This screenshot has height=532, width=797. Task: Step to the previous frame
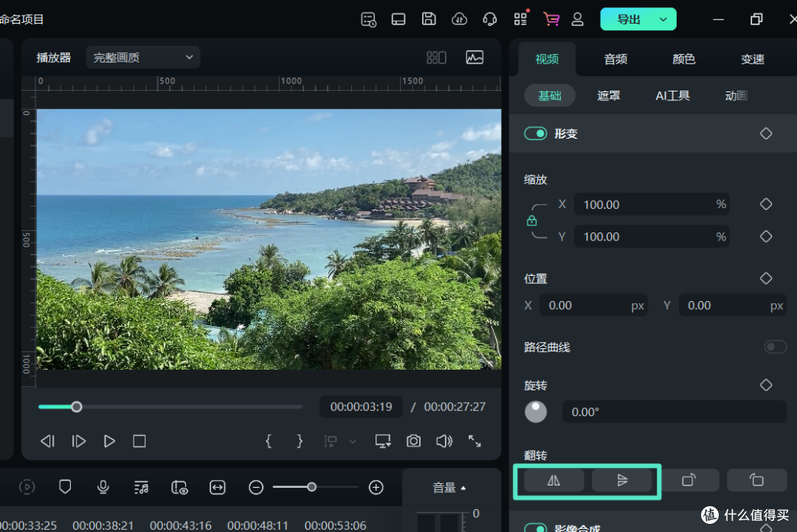tap(48, 441)
